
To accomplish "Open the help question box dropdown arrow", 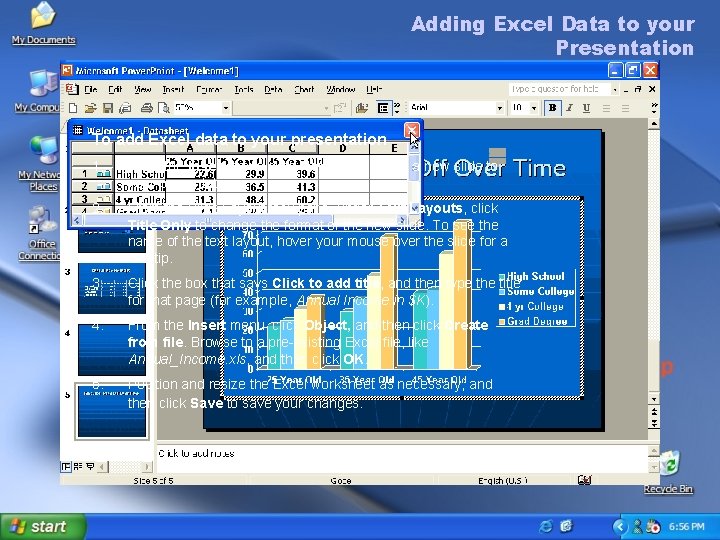I will [615, 89].
